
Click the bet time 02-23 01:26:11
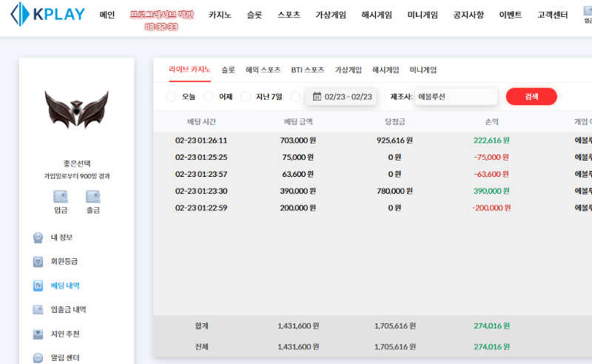[201, 141]
